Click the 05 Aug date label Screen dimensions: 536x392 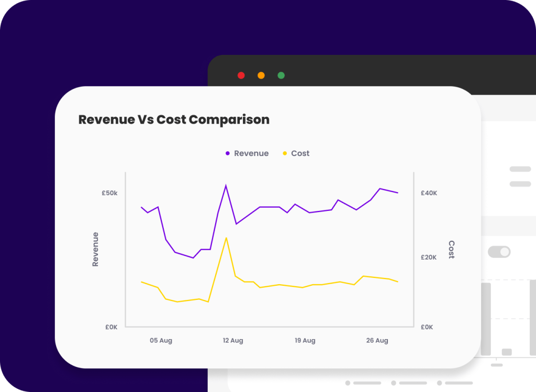161,341
